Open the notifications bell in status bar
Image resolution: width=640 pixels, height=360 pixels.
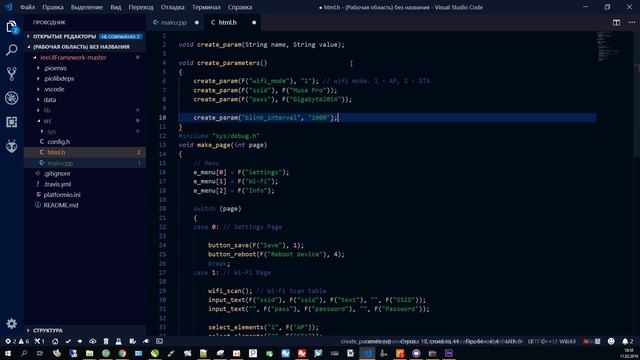(x=627, y=341)
